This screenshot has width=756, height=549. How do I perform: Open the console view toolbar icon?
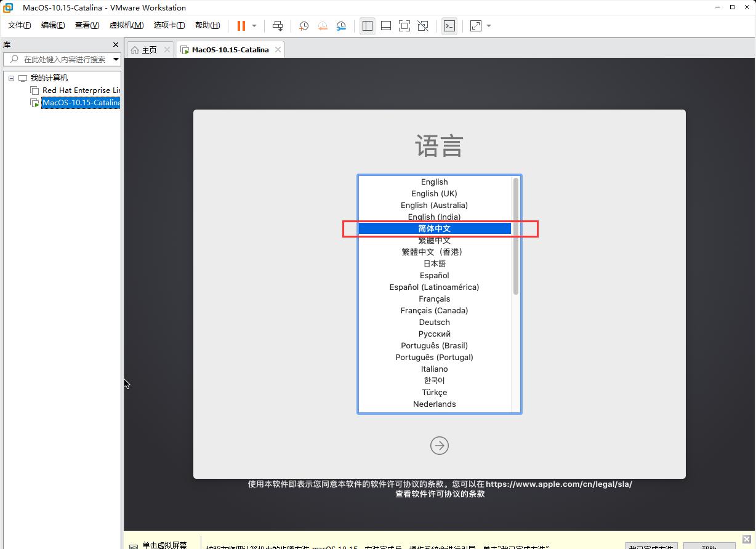click(x=449, y=26)
